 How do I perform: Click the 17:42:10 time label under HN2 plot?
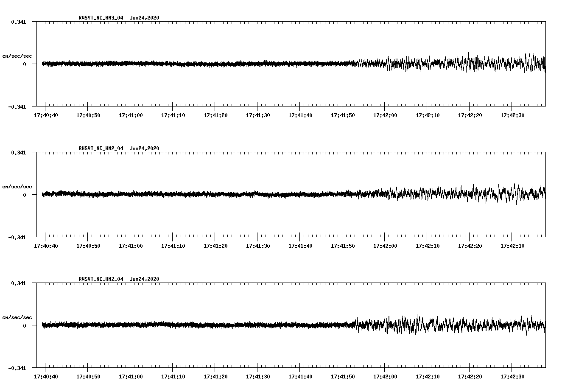(428, 246)
